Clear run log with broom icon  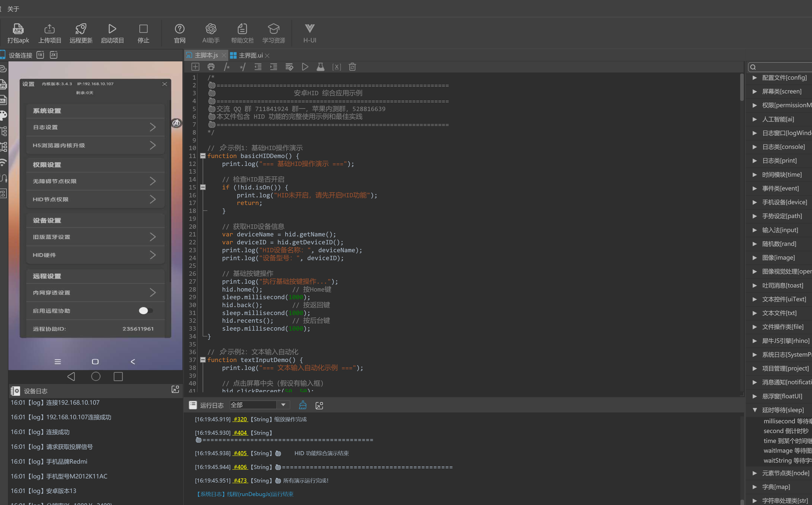point(303,405)
